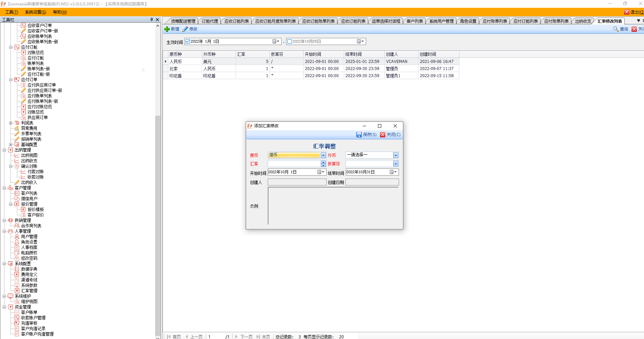Open the 原币 currency dropdown
644x339 pixels.
coord(323,155)
